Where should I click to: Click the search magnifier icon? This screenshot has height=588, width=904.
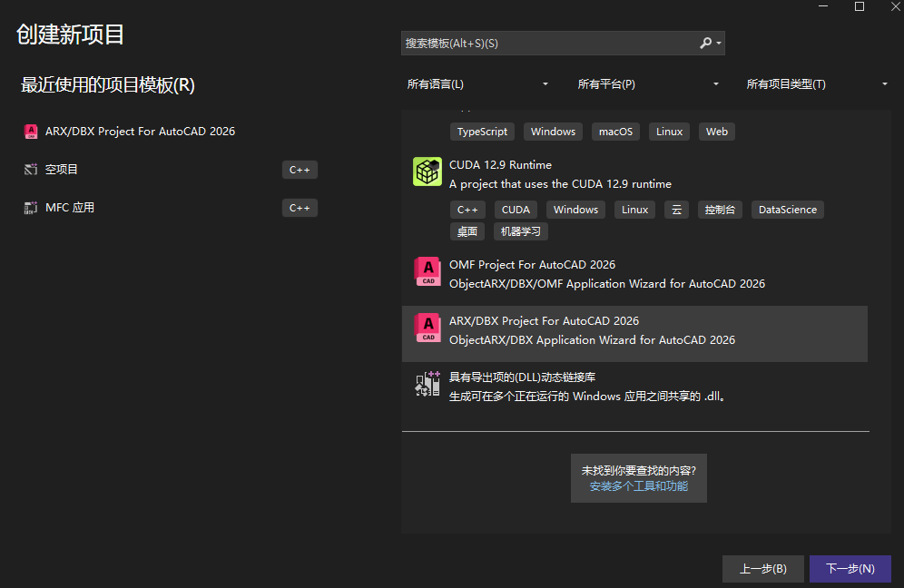click(x=706, y=44)
